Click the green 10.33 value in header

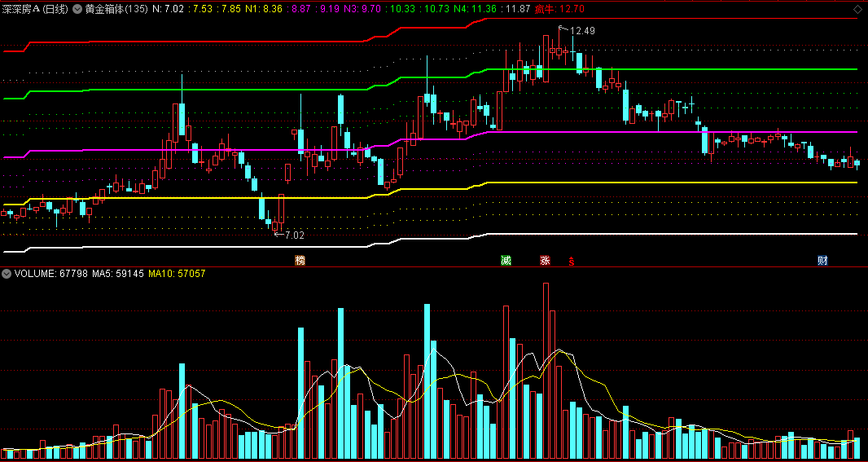coord(404,9)
